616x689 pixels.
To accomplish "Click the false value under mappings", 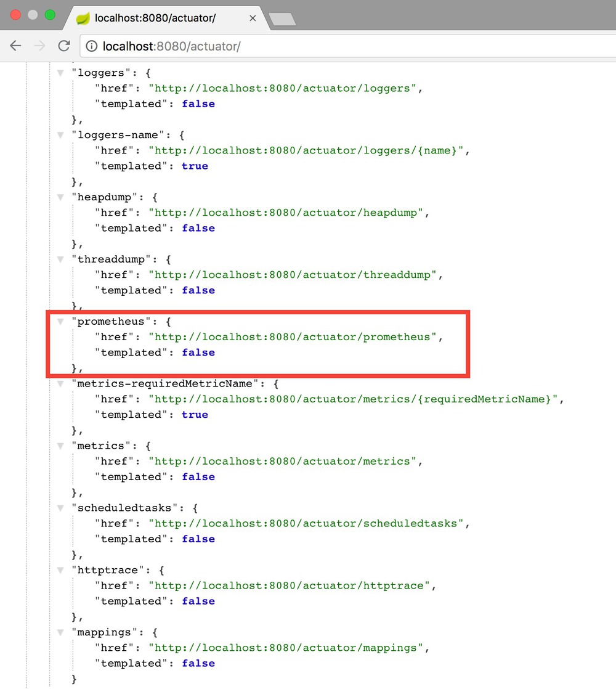I will click(x=198, y=664).
